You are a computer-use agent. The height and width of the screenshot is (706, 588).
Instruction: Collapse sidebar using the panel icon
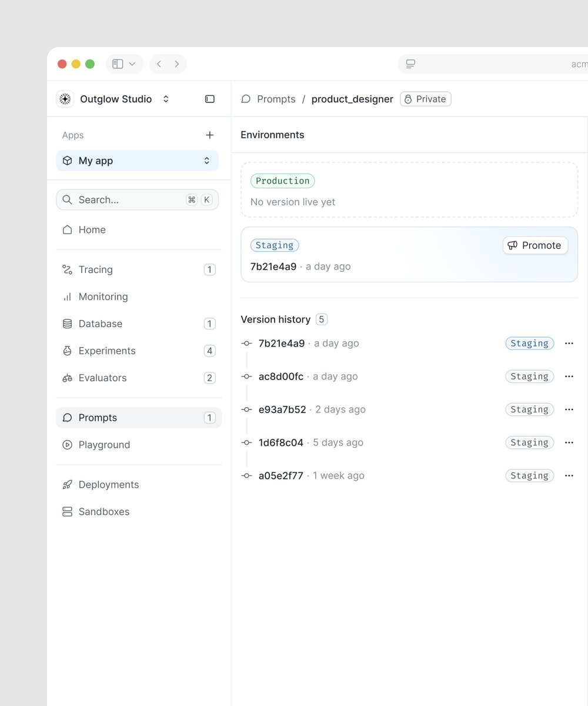(x=210, y=99)
